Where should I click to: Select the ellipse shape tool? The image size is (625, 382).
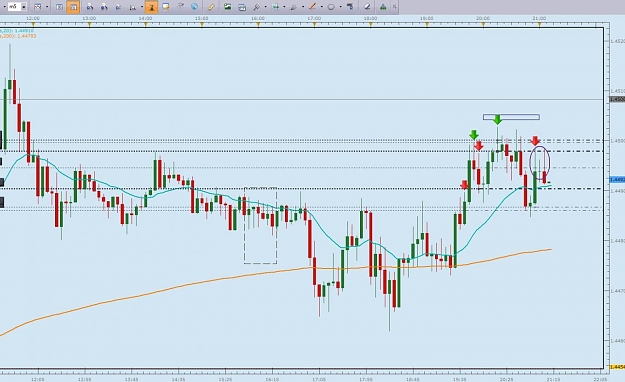[331, 7]
